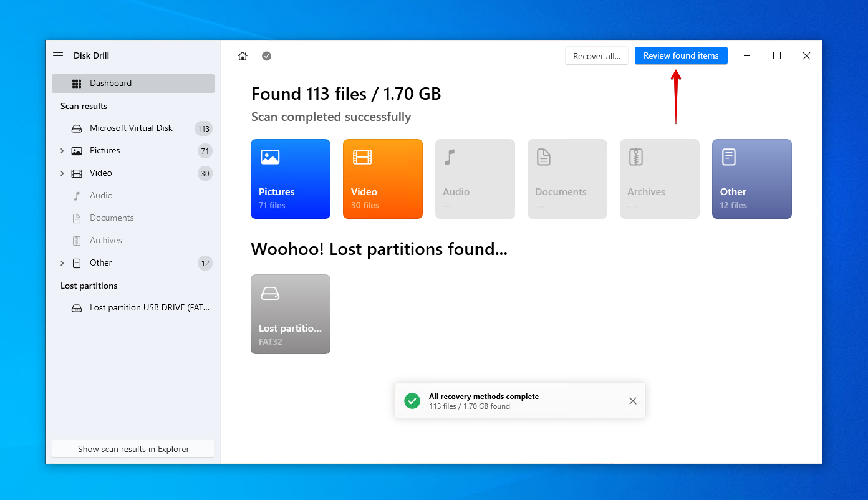Select Dashboard in the sidebar
868x500 pixels.
coord(133,83)
